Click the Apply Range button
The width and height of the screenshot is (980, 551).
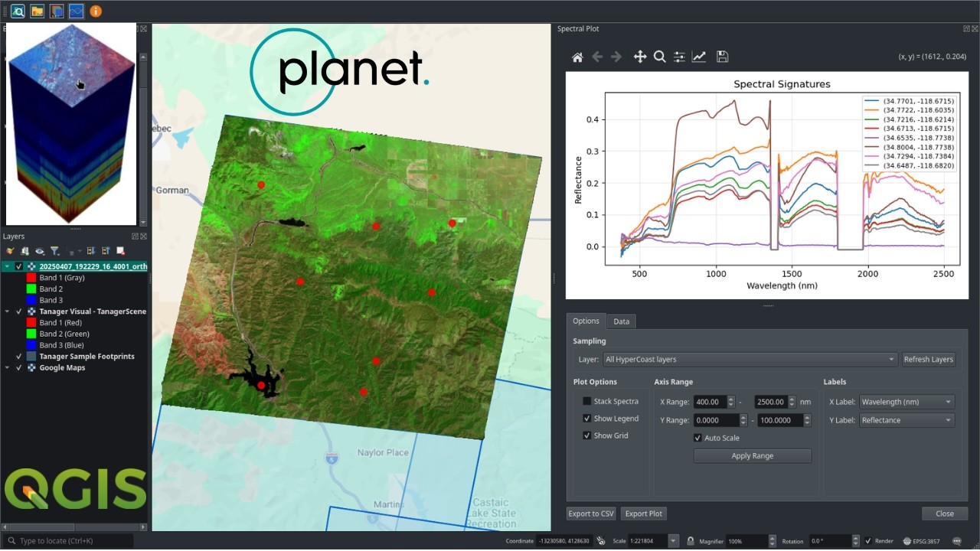coord(753,456)
